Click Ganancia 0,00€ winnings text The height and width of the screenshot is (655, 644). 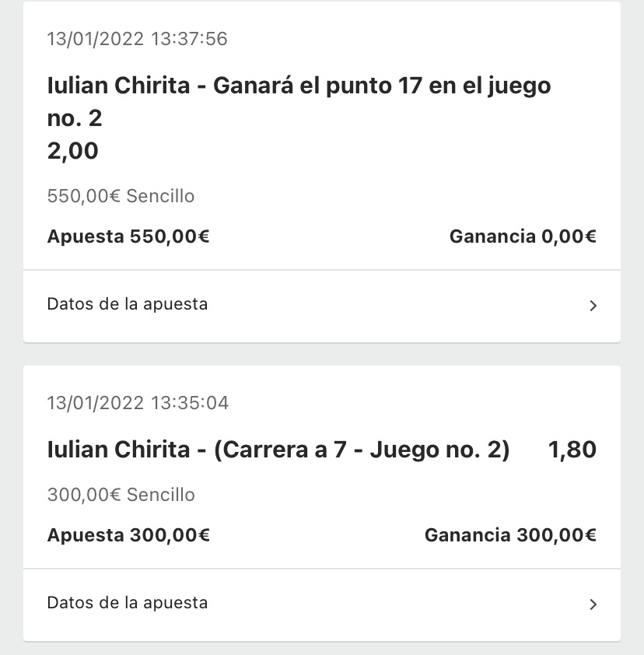pyautogui.click(x=523, y=236)
